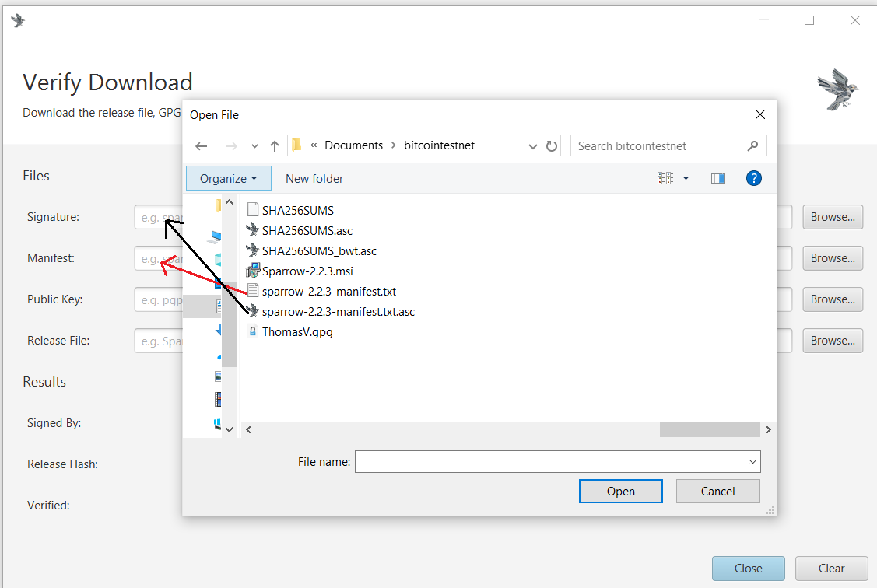877x588 pixels.
Task: Close the Open File dialog
Action: click(760, 114)
